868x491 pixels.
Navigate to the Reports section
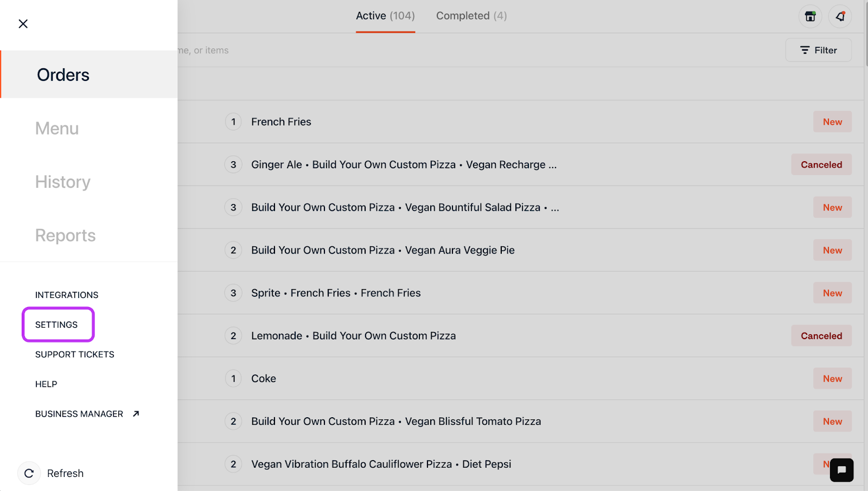coord(65,235)
